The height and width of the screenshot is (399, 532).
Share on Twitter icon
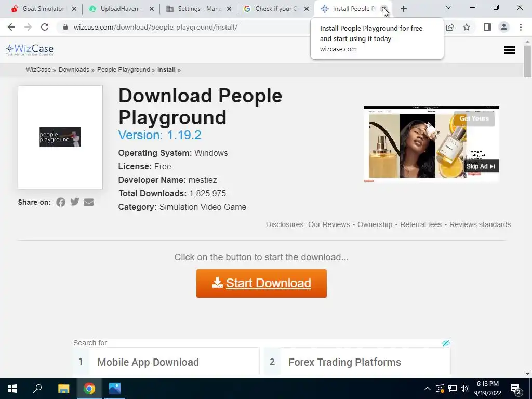(x=75, y=202)
